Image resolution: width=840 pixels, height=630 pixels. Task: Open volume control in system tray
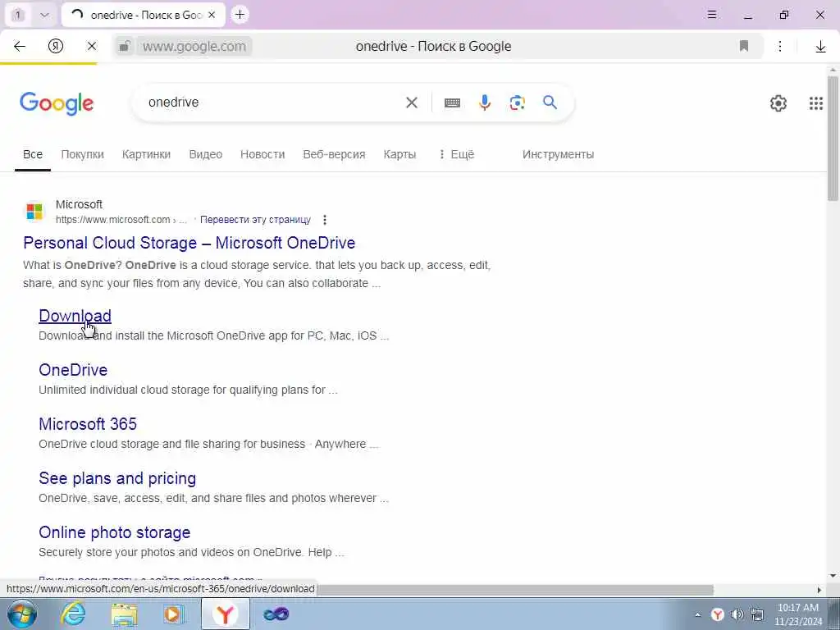[x=737, y=614]
